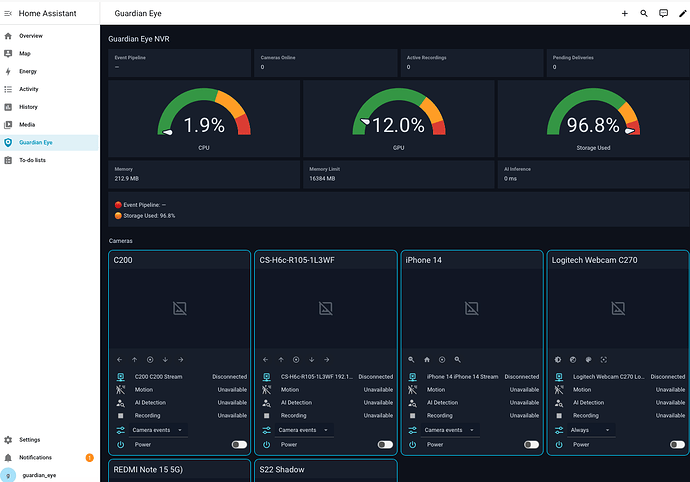Select Guardian Eye in the sidebar

(49, 143)
